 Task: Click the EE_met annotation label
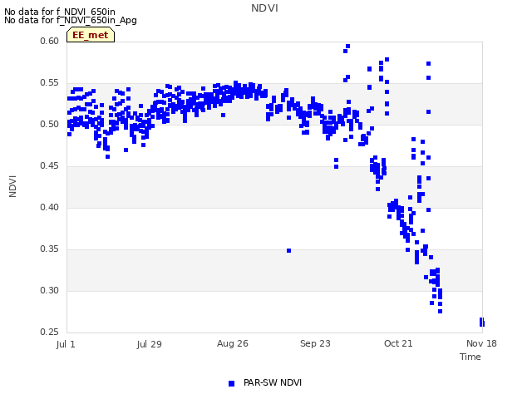coord(91,35)
